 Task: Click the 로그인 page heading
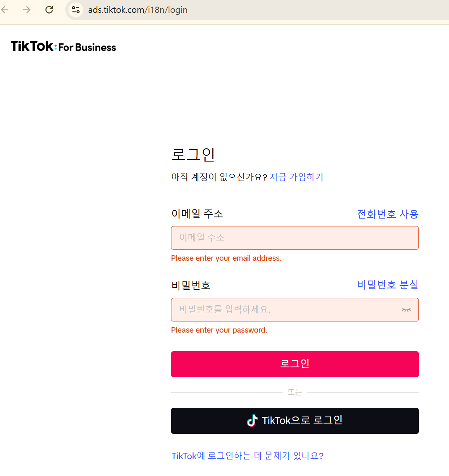click(193, 155)
